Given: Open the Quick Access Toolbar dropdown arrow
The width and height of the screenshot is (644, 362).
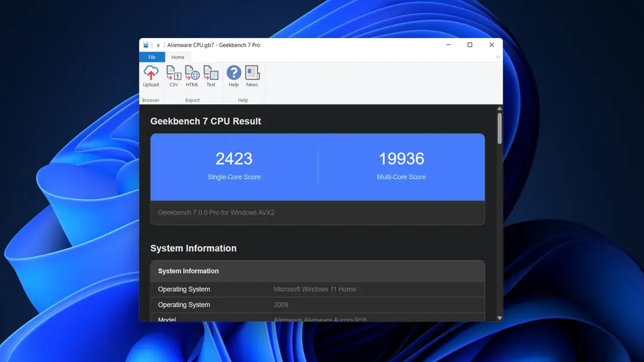Looking at the screenshot, I should [158, 45].
